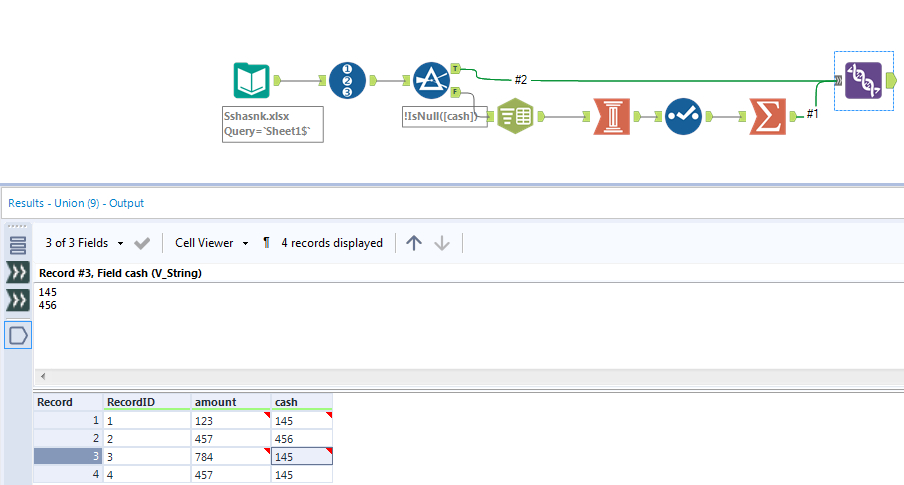Click amount cell 457 in row 2
The image size is (904, 485).
231,438
